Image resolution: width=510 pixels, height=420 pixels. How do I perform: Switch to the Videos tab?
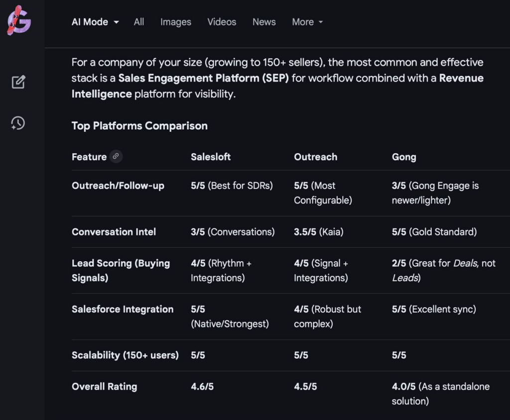222,22
